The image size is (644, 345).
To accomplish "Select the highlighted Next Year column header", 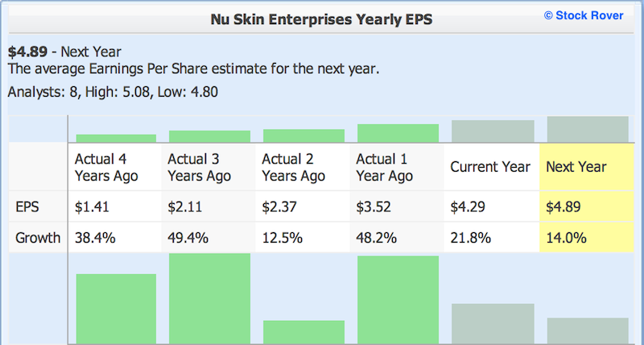I will pos(587,167).
